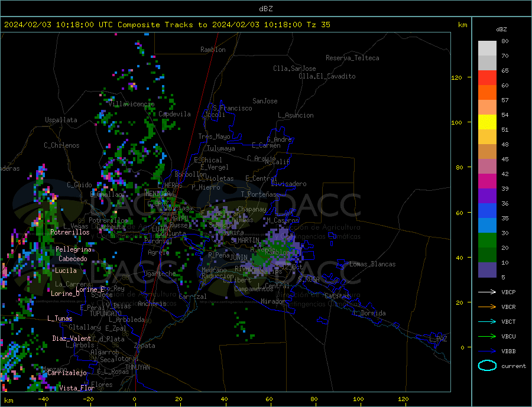Select the light blue swatch above 30
Screen dimensions: 532x407
click(x=487, y=226)
